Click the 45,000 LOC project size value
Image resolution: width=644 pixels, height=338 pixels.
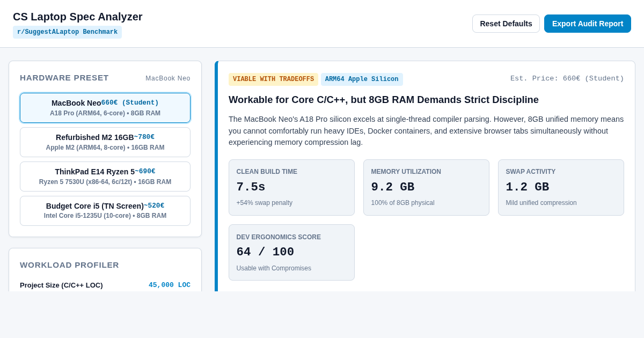pos(170,285)
